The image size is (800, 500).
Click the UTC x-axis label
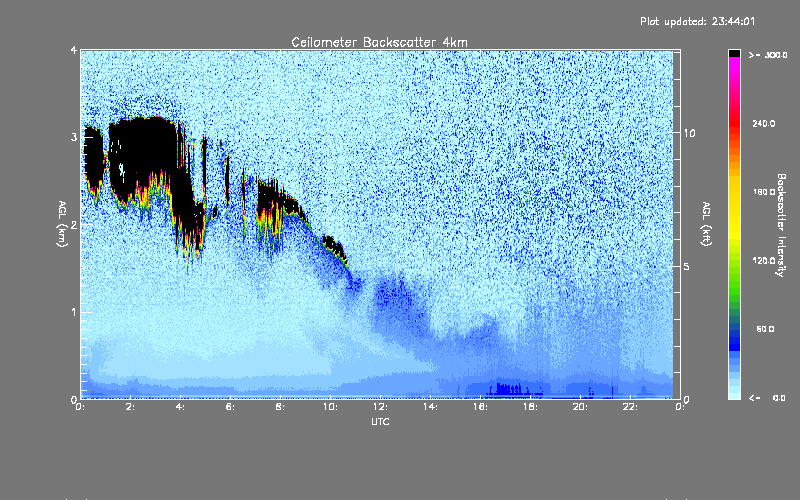[x=380, y=421]
